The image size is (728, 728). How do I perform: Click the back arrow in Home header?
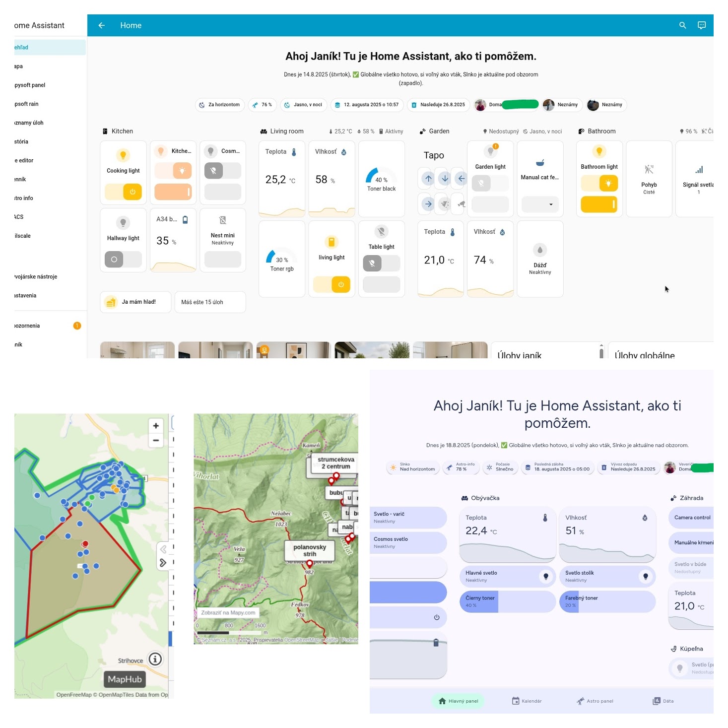102,25
